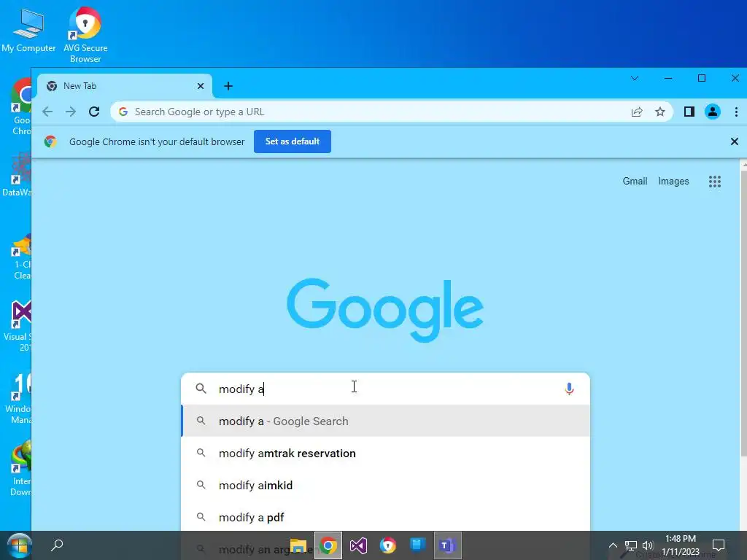
Task: Click the browser forward arrow
Action: point(71,112)
